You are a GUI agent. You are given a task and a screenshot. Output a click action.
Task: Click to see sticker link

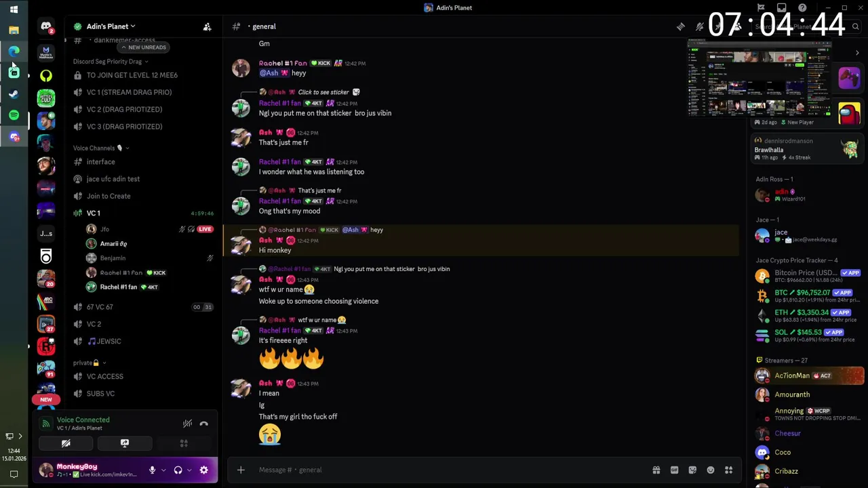click(x=323, y=92)
